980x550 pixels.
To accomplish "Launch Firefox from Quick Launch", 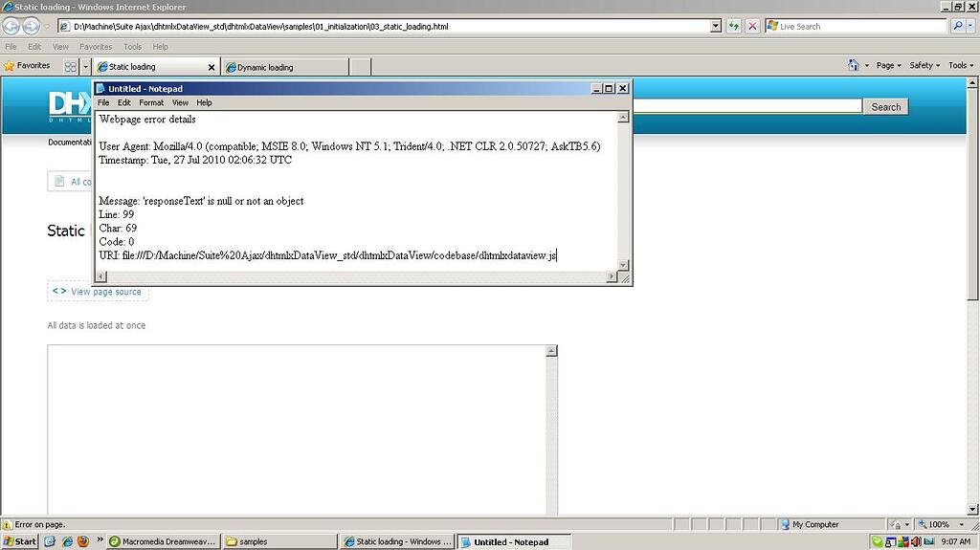I will coord(83,541).
